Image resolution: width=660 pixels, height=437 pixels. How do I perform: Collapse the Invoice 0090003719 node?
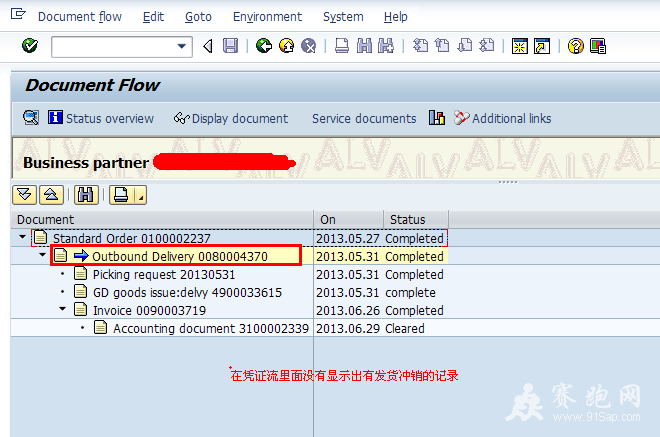click(x=63, y=309)
